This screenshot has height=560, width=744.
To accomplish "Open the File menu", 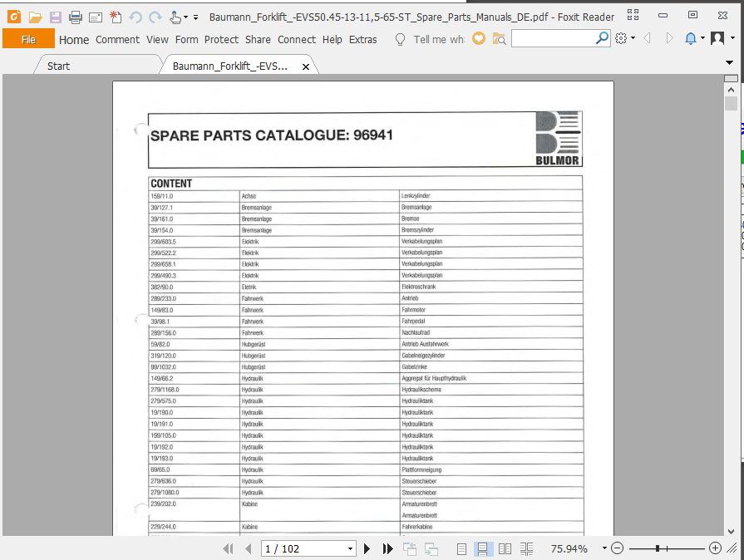I will tap(28, 38).
